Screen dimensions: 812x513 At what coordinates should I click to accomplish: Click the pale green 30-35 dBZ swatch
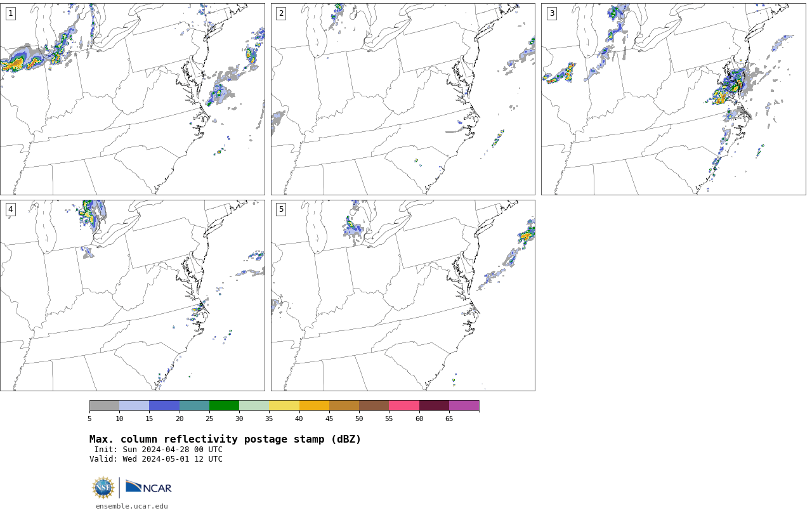click(254, 406)
